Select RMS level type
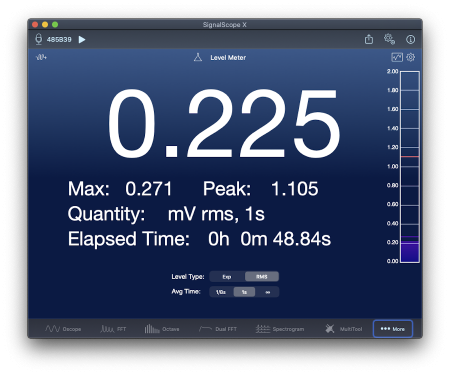Image resolution: width=450 pixels, height=375 pixels. [262, 277]
